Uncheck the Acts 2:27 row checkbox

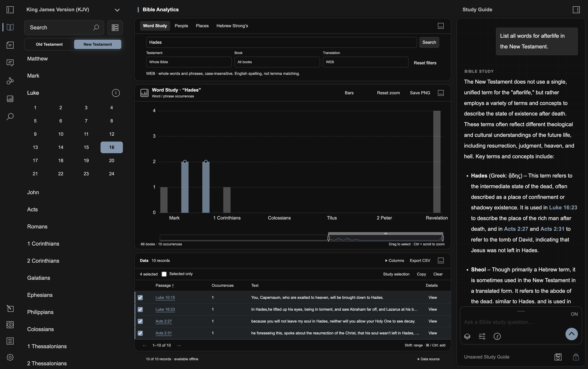(x=140, y=321)
